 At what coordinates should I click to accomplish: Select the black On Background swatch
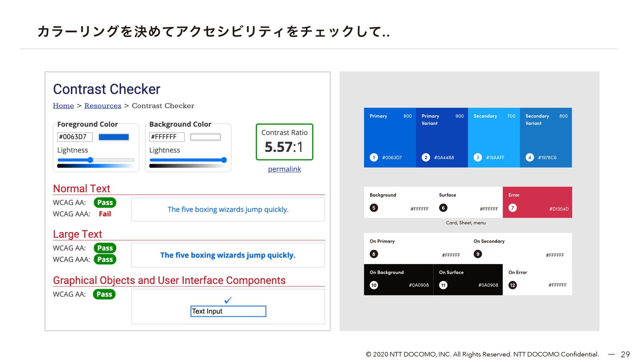[x=398, y=280]
